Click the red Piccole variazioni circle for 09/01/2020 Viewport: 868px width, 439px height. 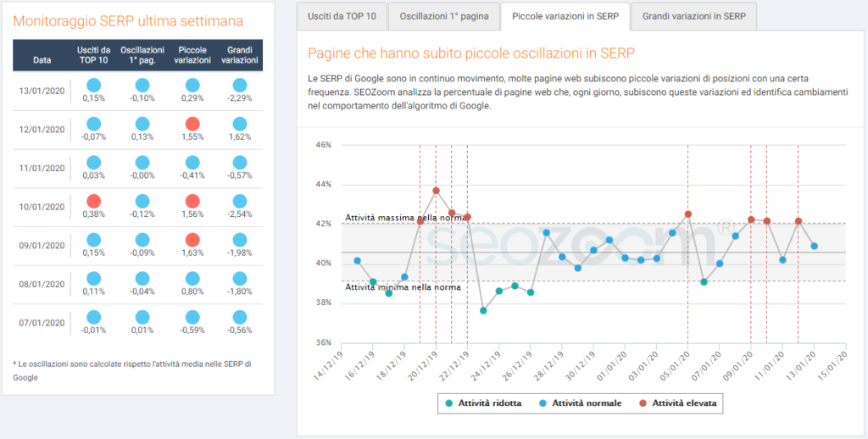point(192,240)
